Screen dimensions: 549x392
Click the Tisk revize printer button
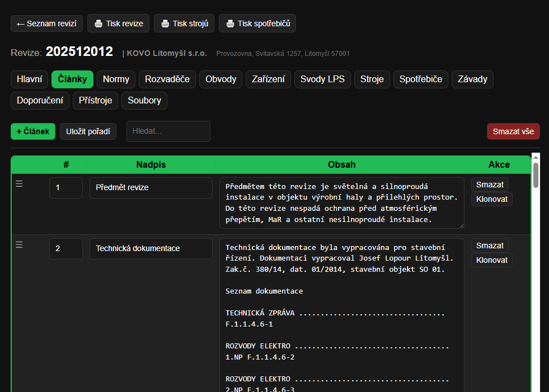[119, 23]
